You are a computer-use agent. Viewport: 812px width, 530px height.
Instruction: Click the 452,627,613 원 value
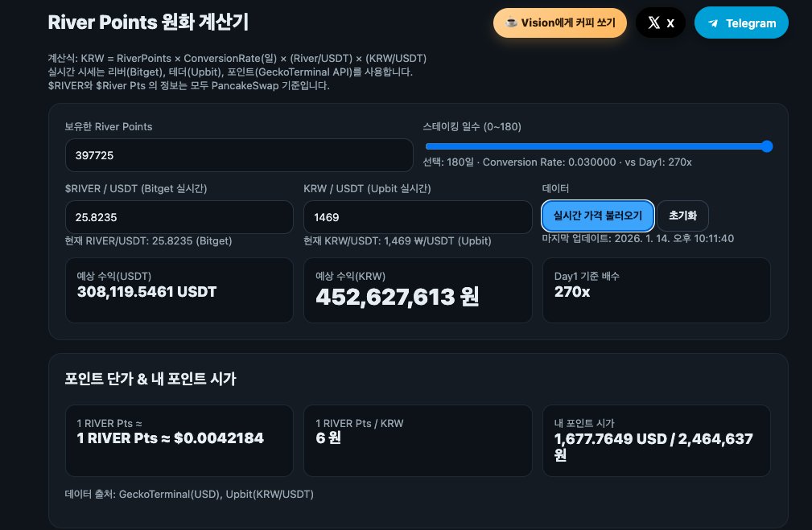pyautogui.click(x=398, y=297)
